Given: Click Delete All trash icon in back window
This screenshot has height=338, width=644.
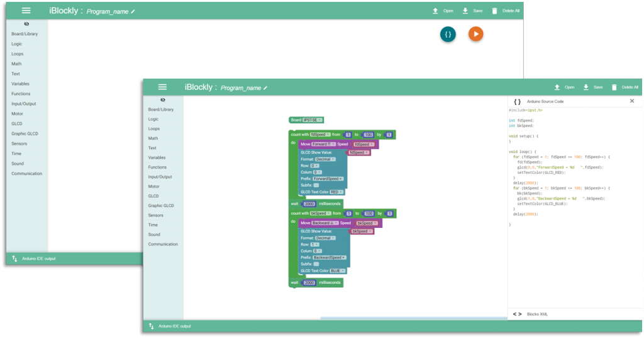Looking at the screenshot, I should (x=494, y=11).
